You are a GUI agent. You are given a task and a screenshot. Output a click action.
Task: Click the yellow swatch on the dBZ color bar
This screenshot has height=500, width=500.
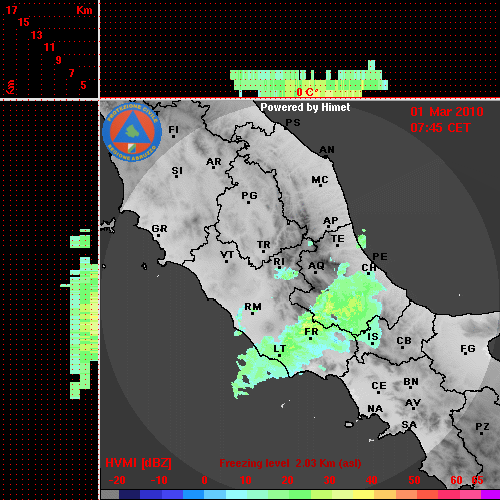pos(363,494)
